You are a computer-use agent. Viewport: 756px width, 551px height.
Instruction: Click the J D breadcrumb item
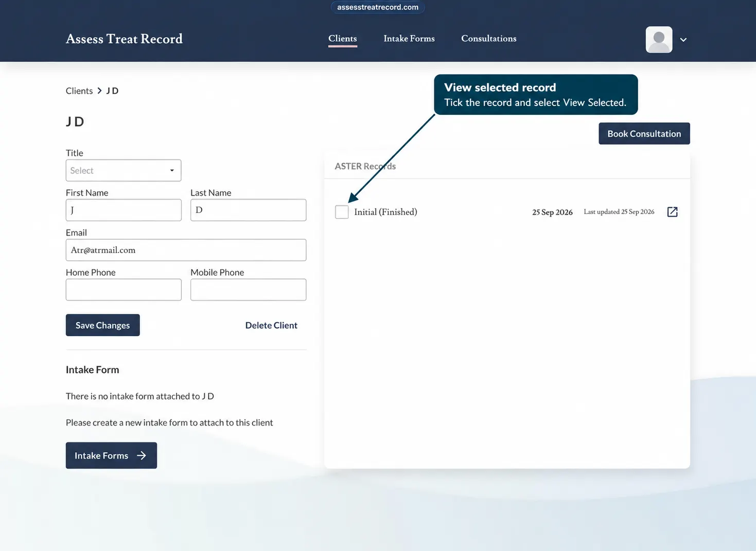[112, 91]
